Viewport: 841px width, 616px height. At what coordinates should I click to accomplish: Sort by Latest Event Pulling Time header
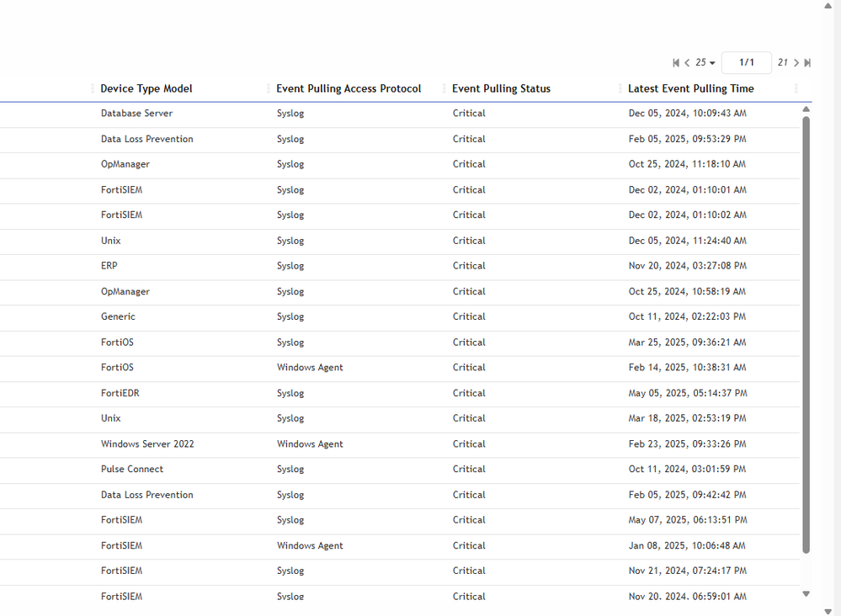coord(690,89)
